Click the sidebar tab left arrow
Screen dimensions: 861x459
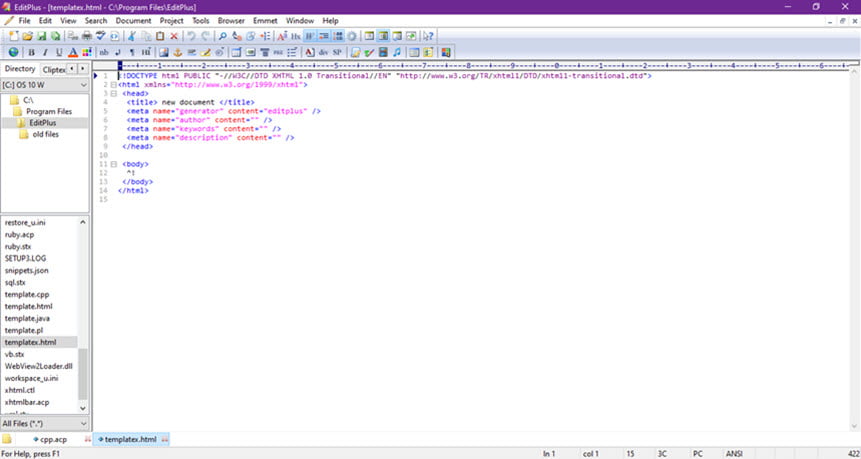click(71, 69)
